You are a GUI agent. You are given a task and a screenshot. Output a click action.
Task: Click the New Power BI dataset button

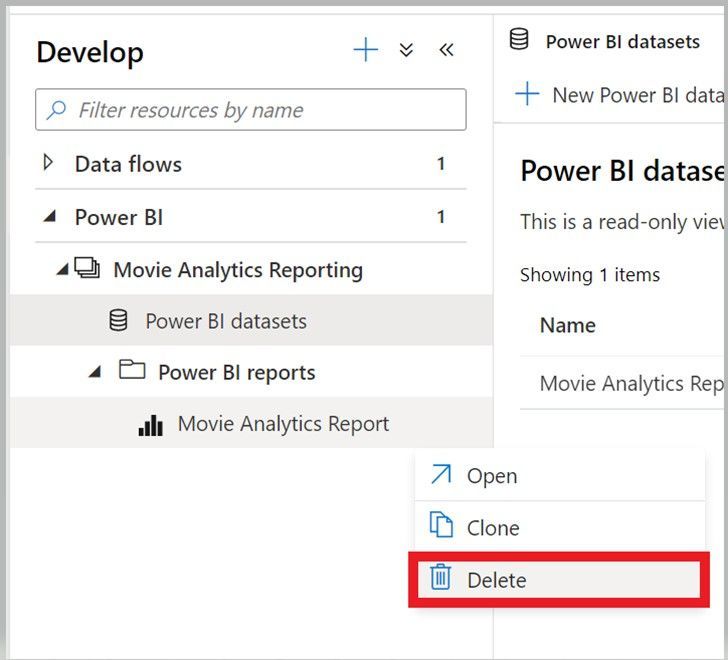[x=620, y=95]
